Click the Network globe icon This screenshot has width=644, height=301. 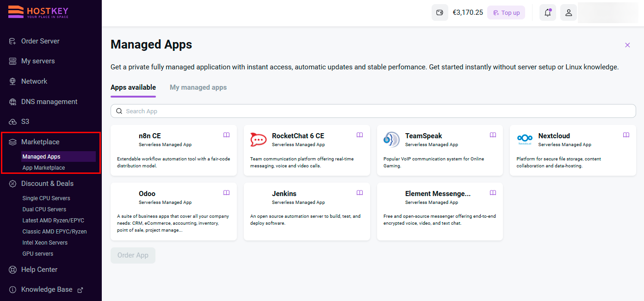(13, 81)
